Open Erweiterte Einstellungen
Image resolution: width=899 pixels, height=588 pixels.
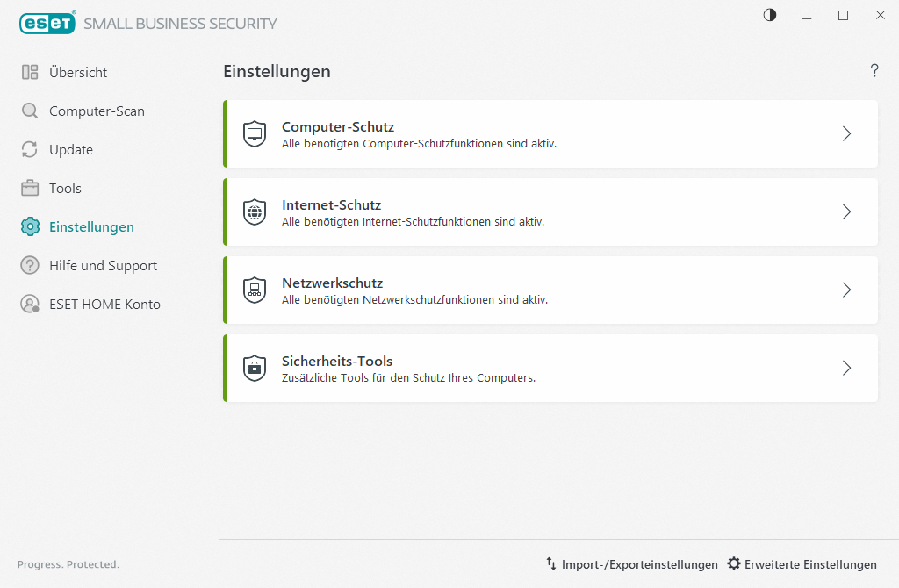coord(802,564)
